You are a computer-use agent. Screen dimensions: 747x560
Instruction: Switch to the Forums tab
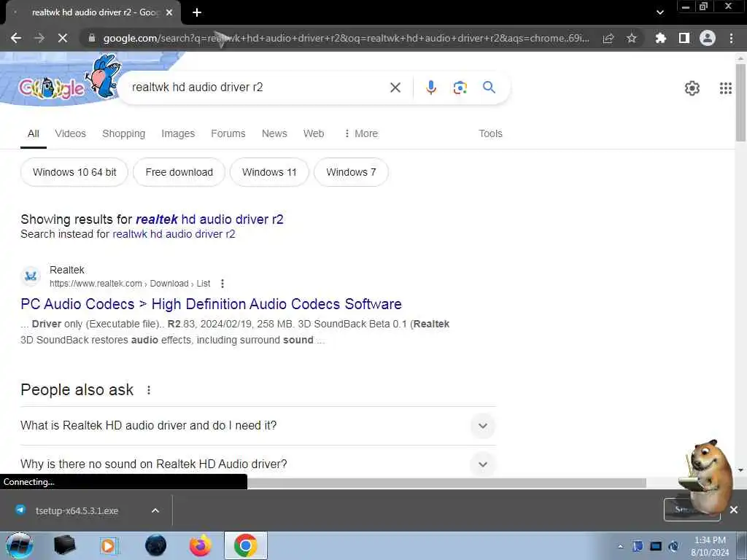pos(228,134)
